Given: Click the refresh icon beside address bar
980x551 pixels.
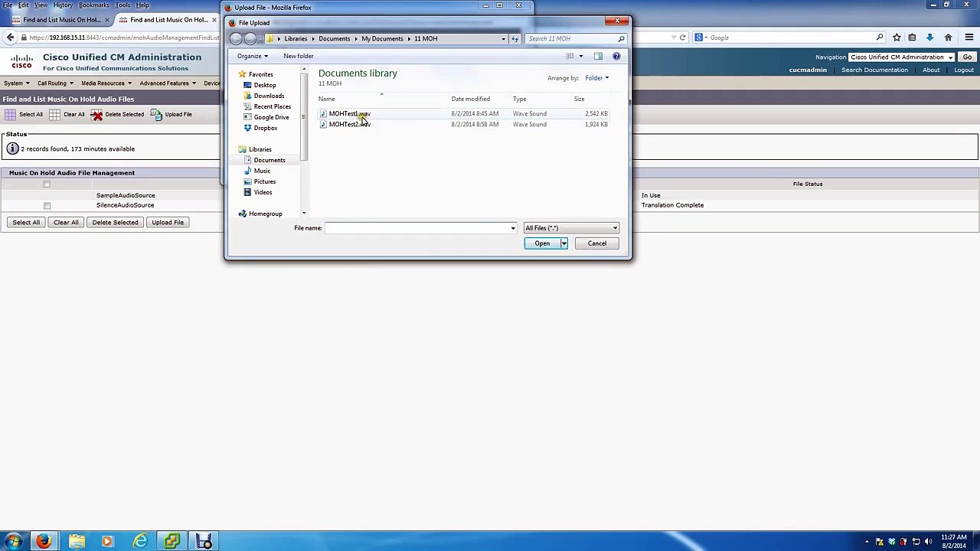Looking at the screenshot, I should coord(514,38).
